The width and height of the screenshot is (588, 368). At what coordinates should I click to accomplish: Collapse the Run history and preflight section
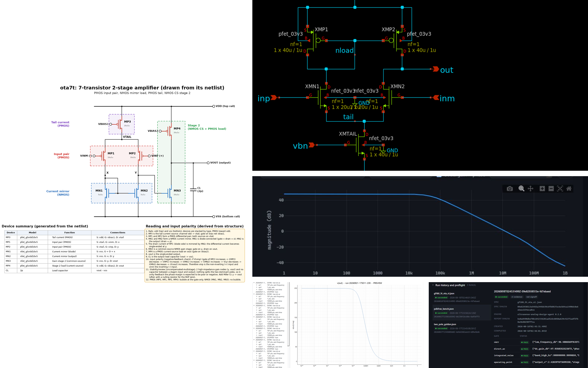pos(433,285)
